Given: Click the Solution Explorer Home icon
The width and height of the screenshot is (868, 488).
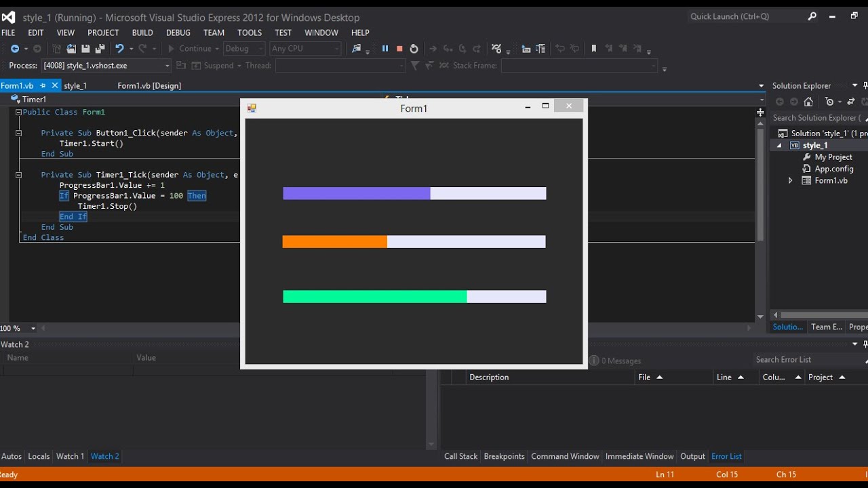Looking at the screenshot, I should pos(808,102).
